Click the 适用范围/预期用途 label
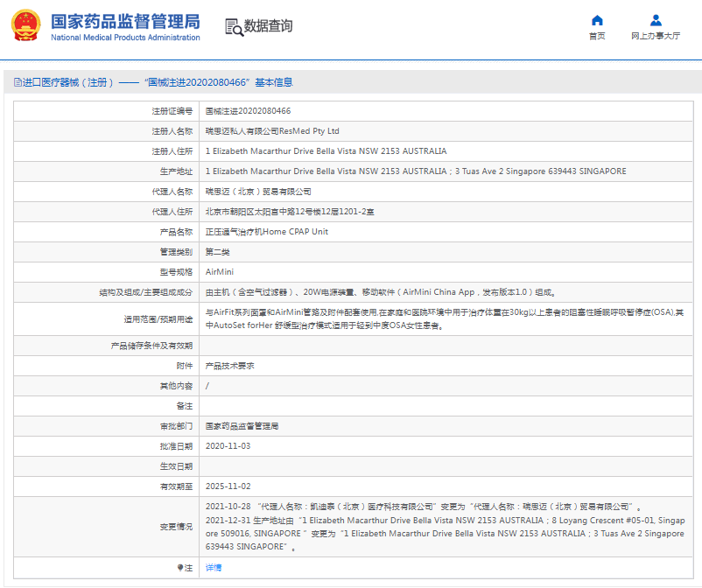The image size is (702, 588). [x=158, y=319]
